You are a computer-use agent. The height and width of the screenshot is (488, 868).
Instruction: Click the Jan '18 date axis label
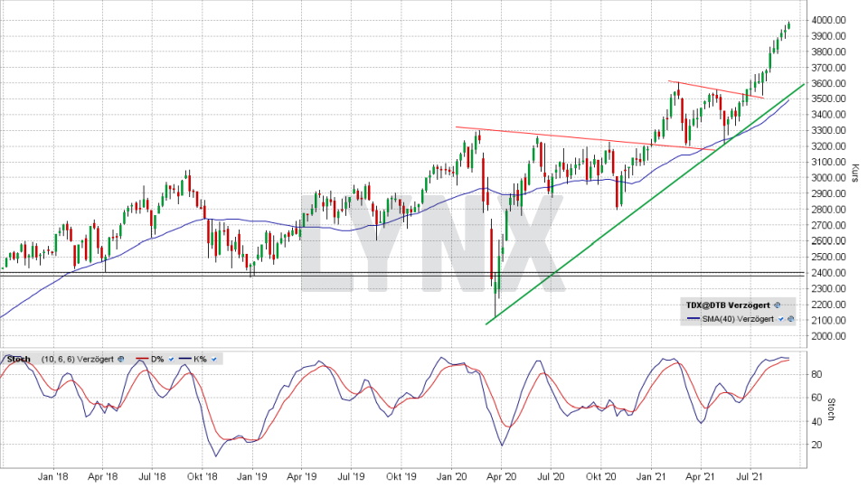point(53,476)
